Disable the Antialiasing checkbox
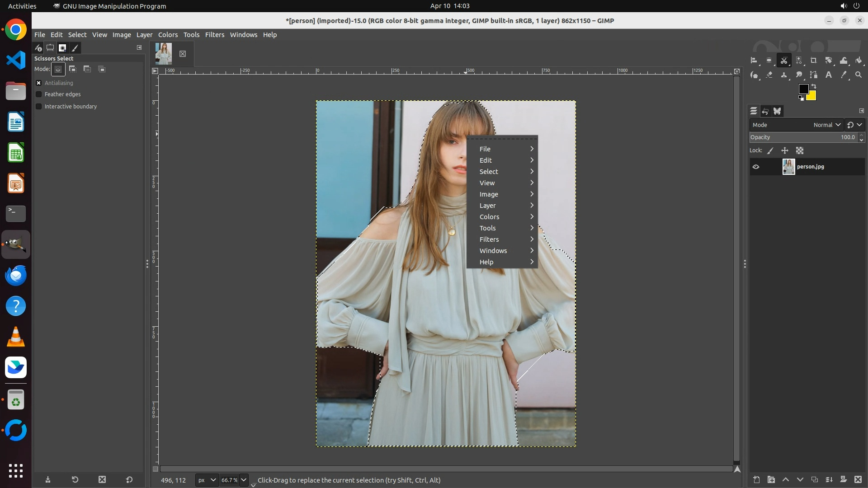The width and height of the screenshot is (868, 488). point(39,83)
